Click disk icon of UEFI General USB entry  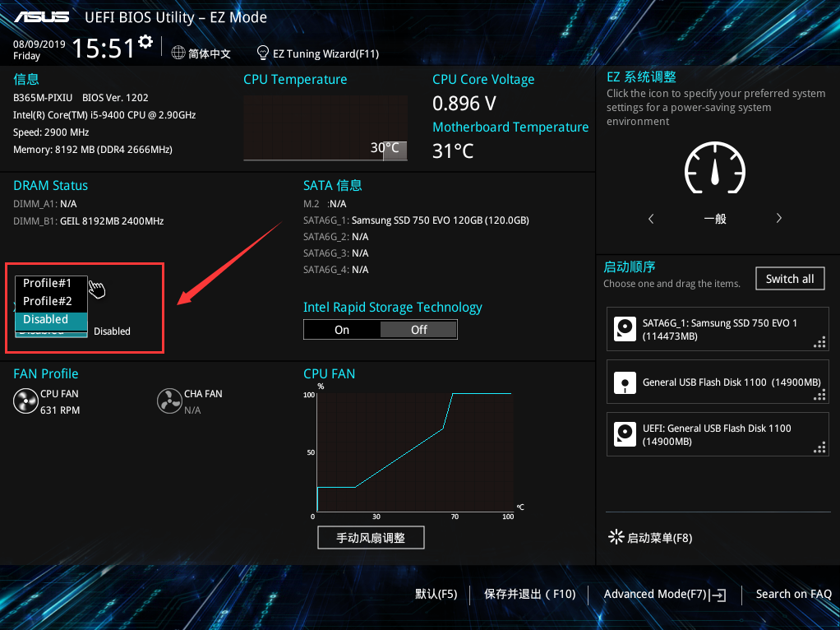(625, 434)
